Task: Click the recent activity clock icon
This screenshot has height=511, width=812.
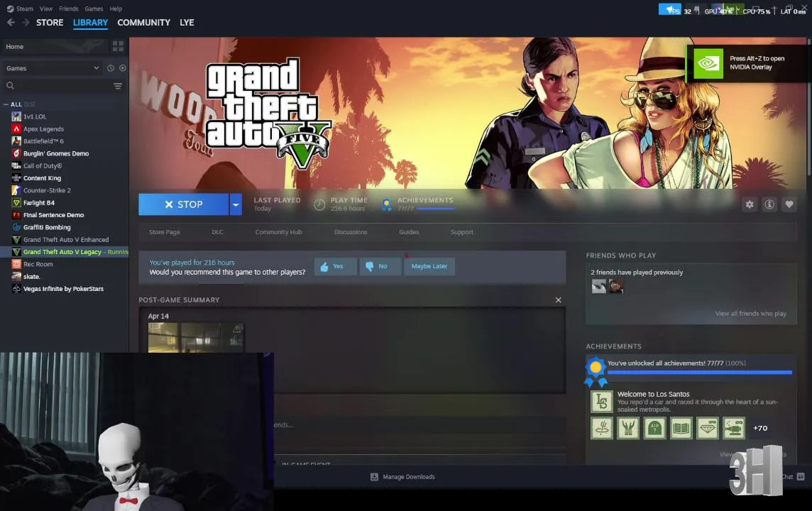Action: click(x=110, y=68)
